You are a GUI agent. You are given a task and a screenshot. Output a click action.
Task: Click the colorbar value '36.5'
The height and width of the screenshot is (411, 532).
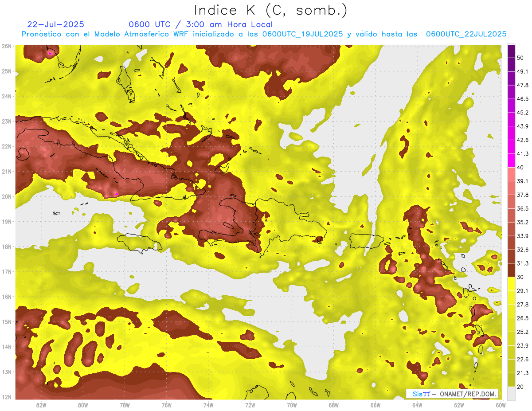coord(523,208)
